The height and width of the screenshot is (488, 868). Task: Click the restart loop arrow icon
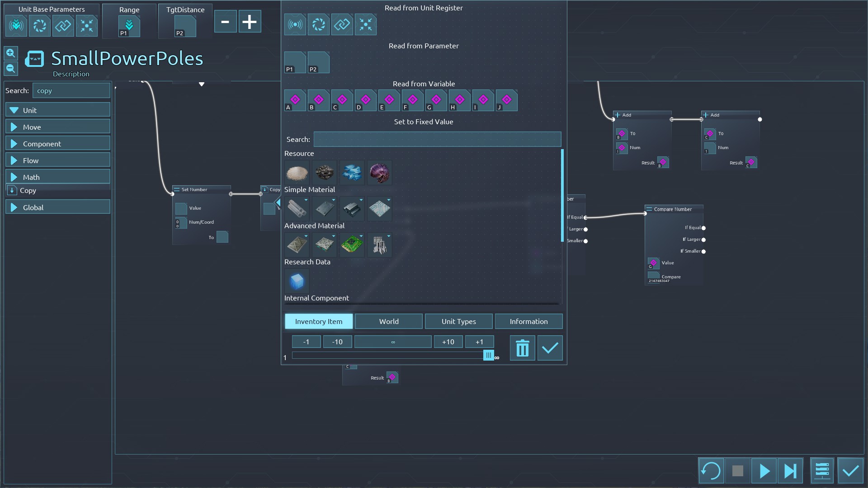coord(711,471)
